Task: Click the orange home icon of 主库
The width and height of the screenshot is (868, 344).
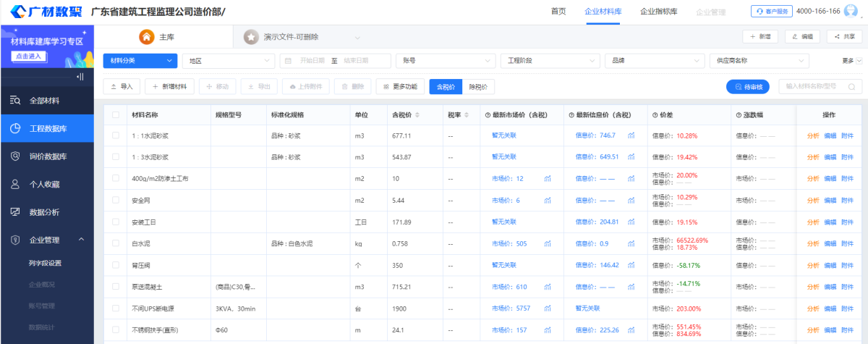Action: pyautogui.click(x=147, y=37)
